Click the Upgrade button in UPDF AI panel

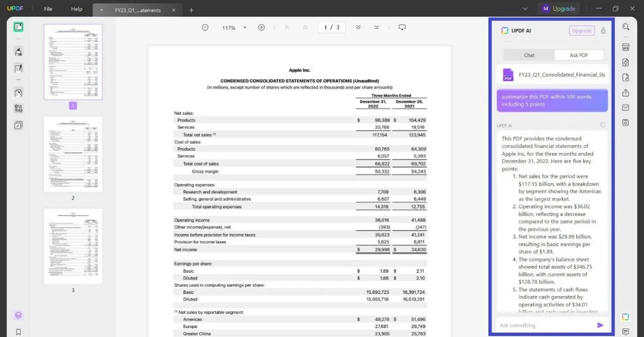click(582, 31)
